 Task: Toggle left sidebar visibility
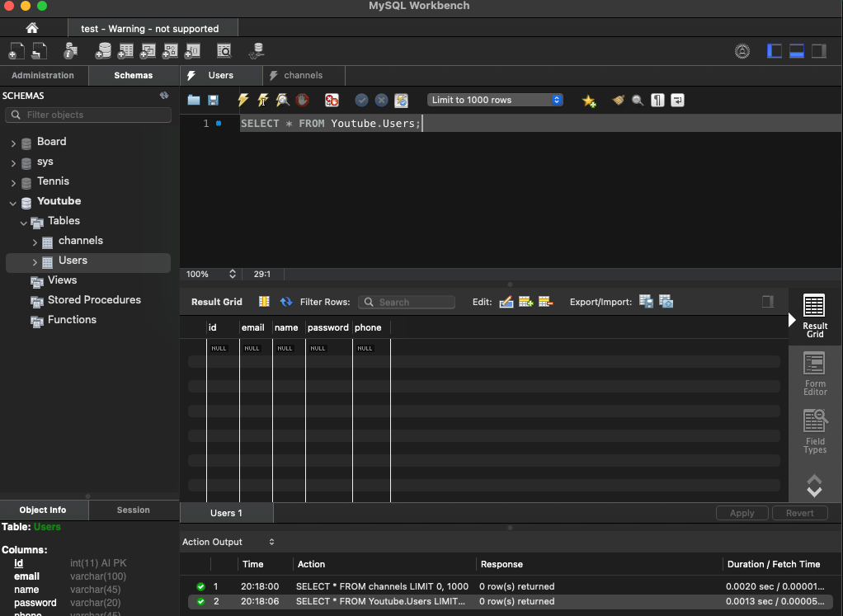[x=775, y=51]
